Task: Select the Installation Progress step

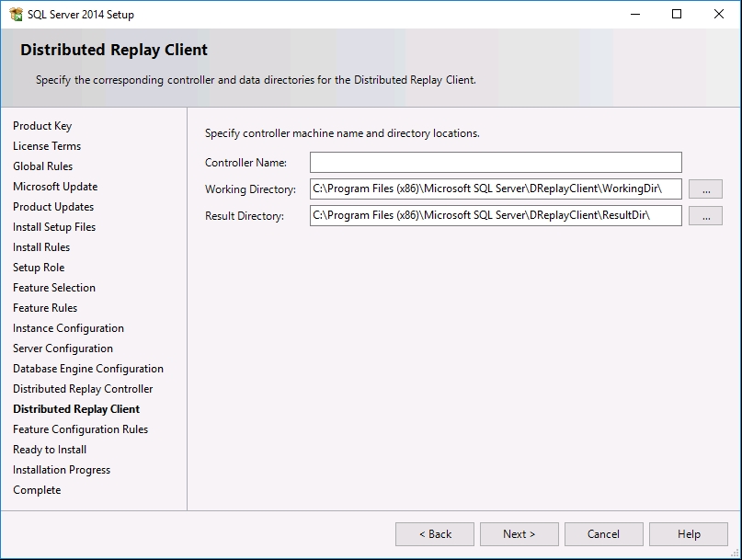Action: point(62,470)
